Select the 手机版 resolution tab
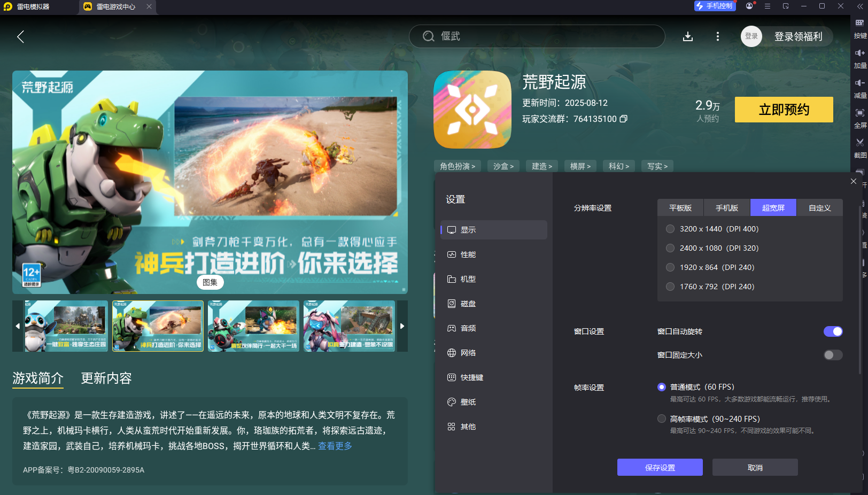 [727, 208]
